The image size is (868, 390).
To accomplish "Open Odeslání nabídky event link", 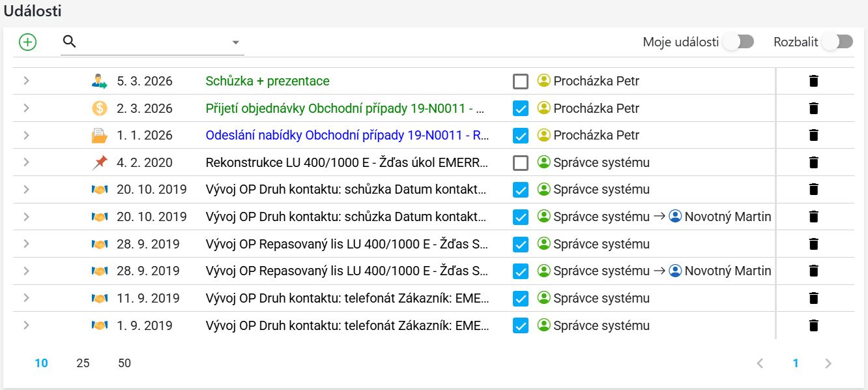I will (x=347, y=135).
